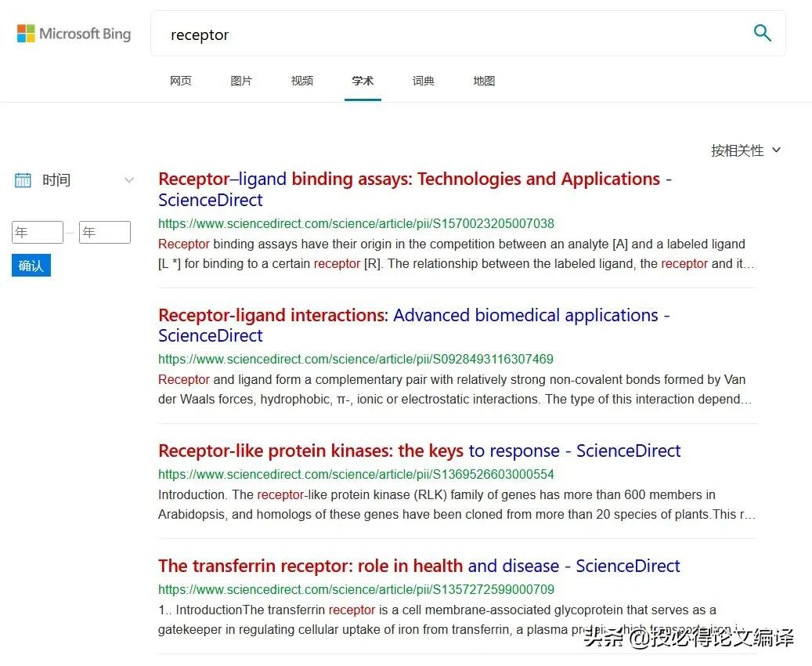Click the end year input field
Screen dimensions: 812x666
pyautogui.click(x=105, y=232)
